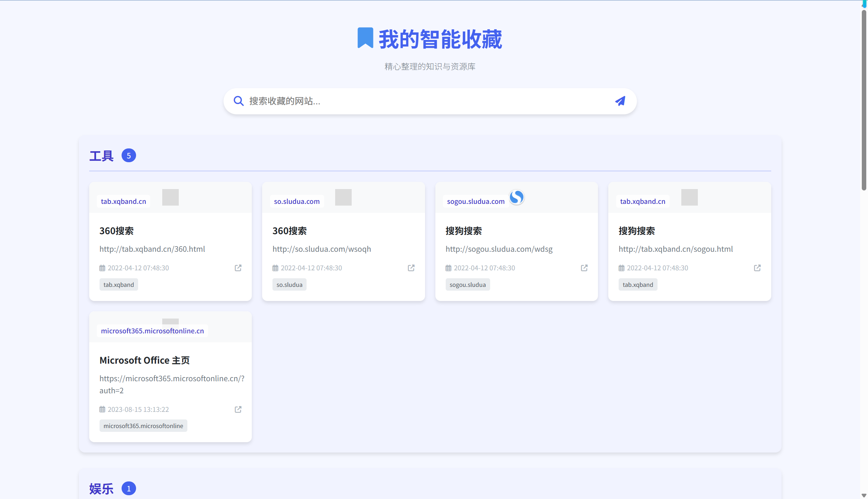Viewport: 868px width, 499px height.
Task: Open external link icon on Microsoft Office card
Action: click(238, 409)
